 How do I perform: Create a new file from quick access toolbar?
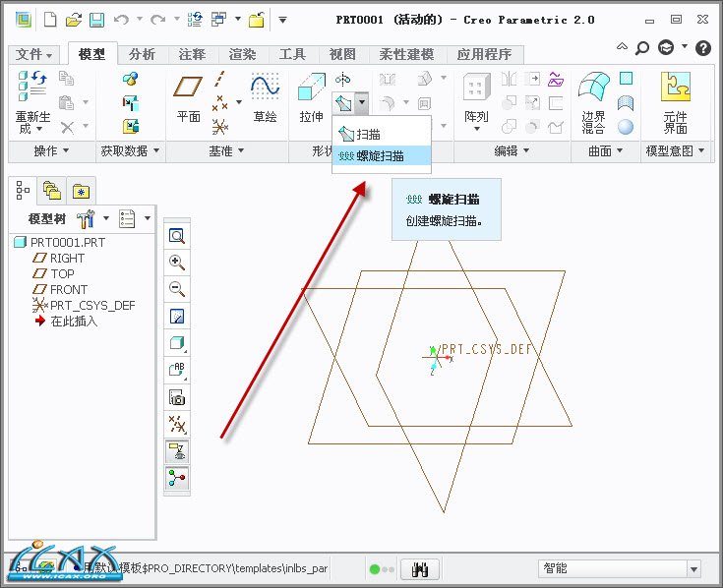coord(50,20)
